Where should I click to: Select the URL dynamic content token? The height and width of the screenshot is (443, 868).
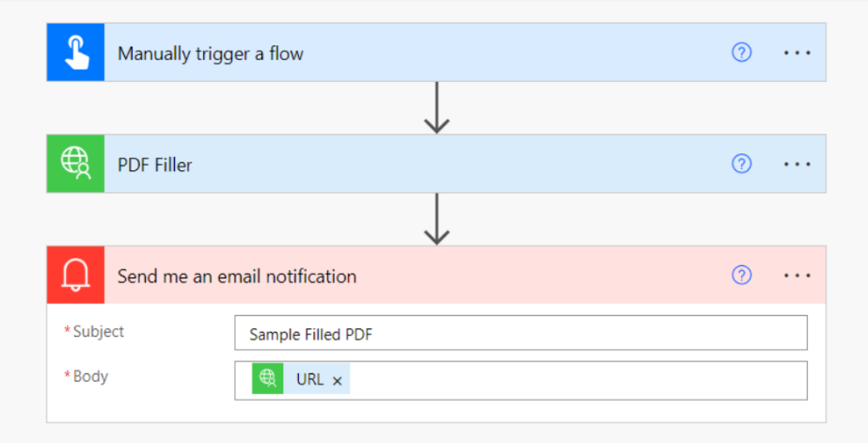(x=309, y=379)
